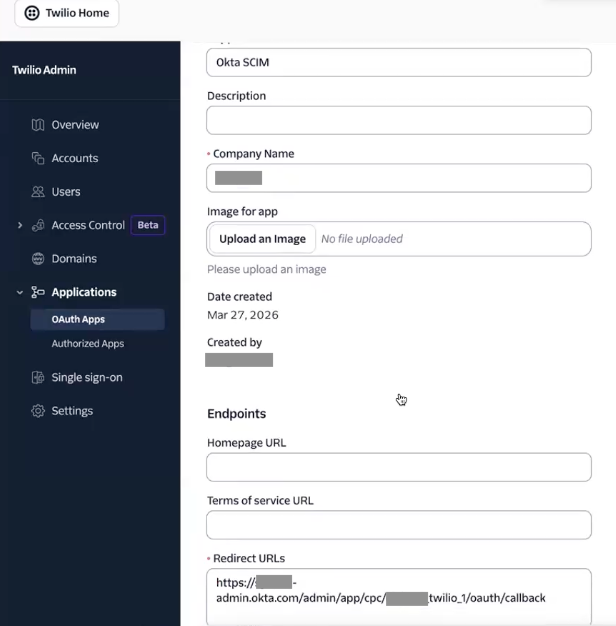
Task: Click the Settings gear icon
Action: [x=38, y=411]
